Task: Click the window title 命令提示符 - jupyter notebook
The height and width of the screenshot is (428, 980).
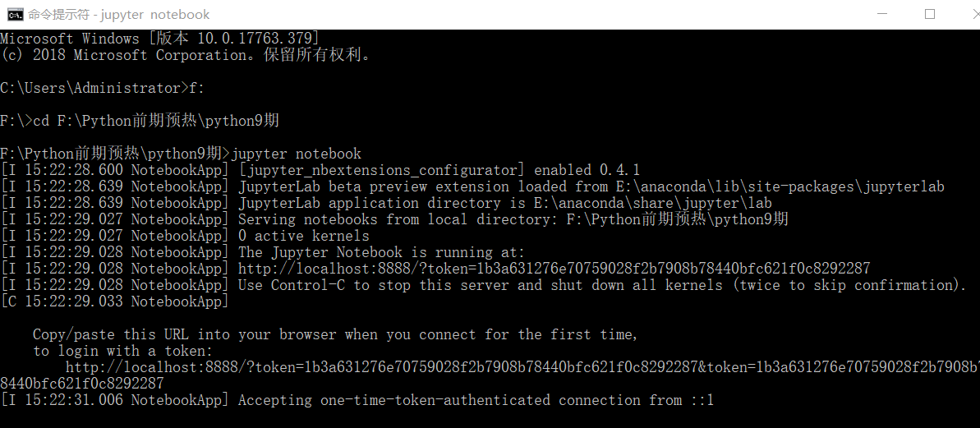Action: click(x=119, y=14)
